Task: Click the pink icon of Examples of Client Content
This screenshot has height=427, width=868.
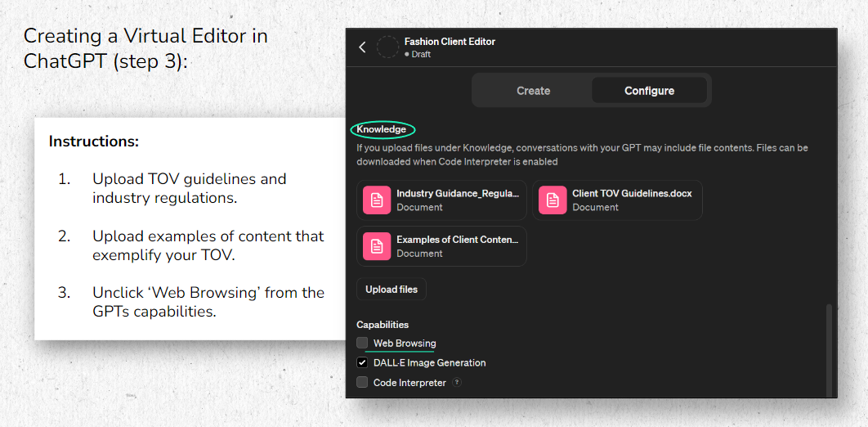Action: tap(377, 246)
